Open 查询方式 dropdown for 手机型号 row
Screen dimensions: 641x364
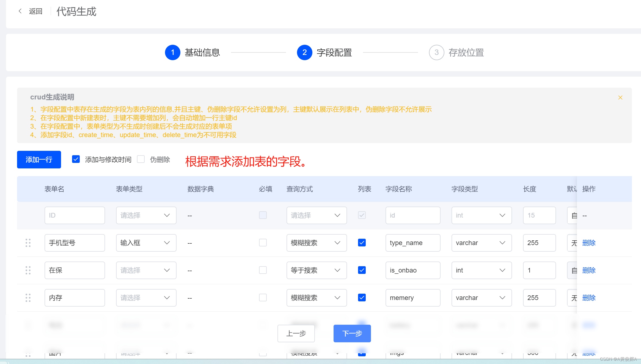[x=317, y=243]
